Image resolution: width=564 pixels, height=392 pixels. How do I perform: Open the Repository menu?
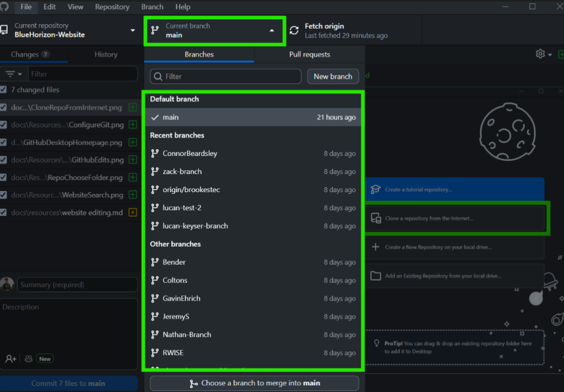pos(112,7)
